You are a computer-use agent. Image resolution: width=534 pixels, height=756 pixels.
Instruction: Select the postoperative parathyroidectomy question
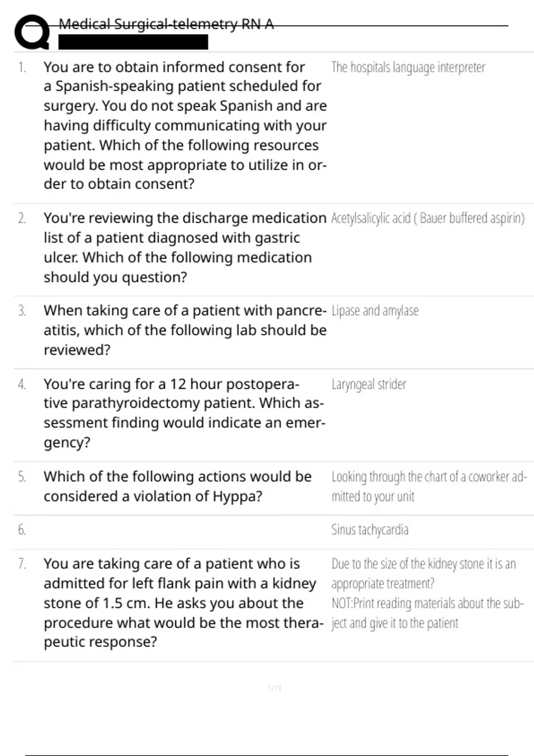click(184, 413)
